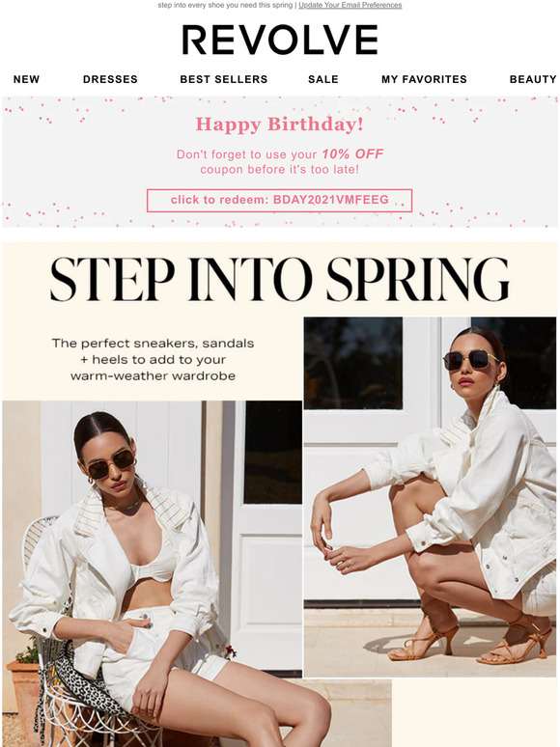This screenshot has height=747, width=560.
Task: Open the SALE menu item
Action: [x=323, y=79]
